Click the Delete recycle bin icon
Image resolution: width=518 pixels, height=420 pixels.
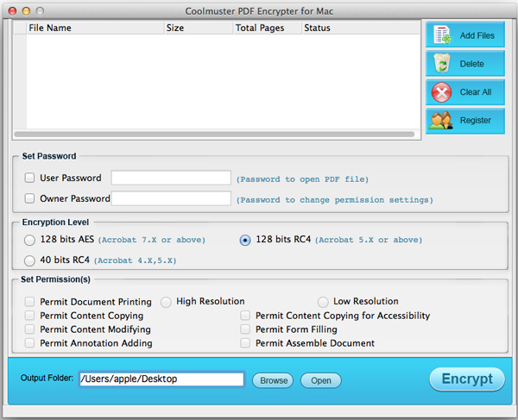(x=442, y=63)
